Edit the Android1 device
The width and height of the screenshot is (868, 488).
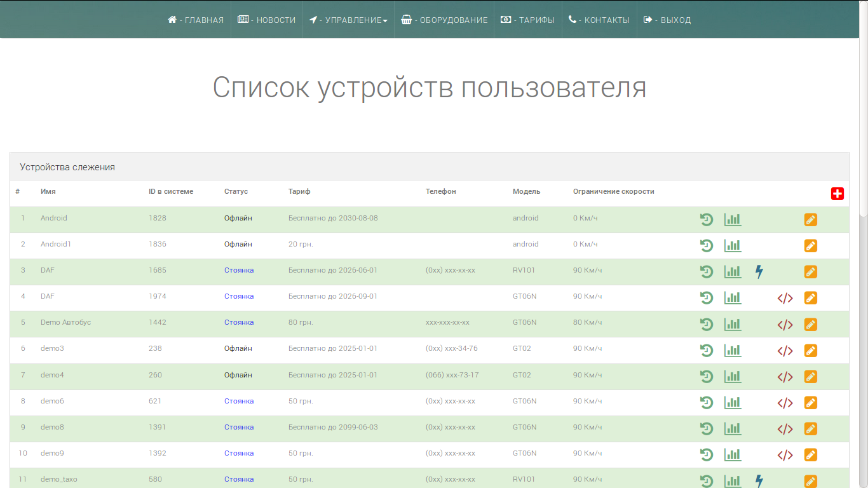pos(810,246)
